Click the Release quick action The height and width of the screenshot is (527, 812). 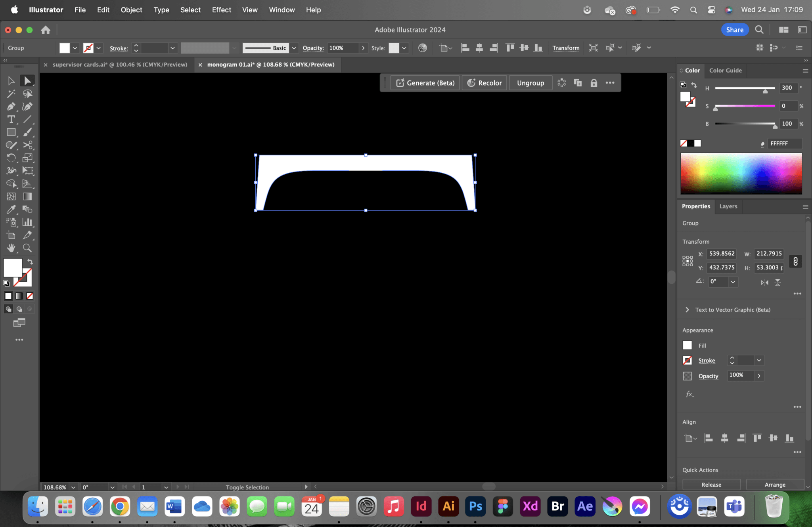[710, 484]
